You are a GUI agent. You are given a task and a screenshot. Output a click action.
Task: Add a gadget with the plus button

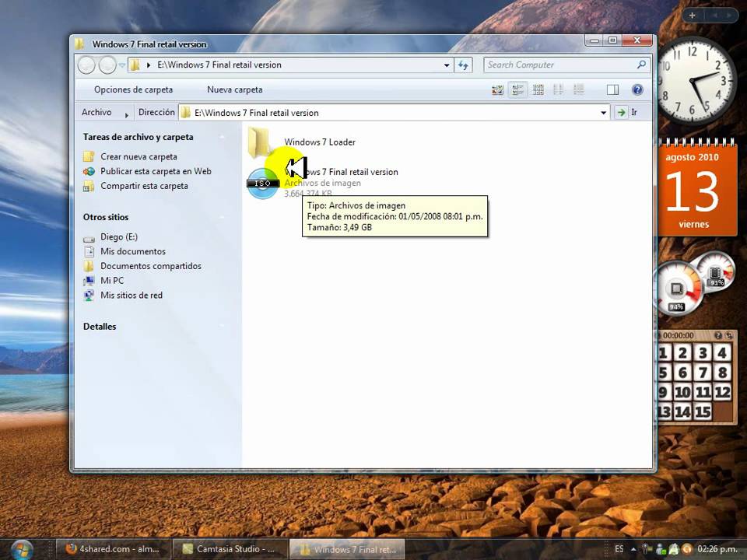click(693, 16)
